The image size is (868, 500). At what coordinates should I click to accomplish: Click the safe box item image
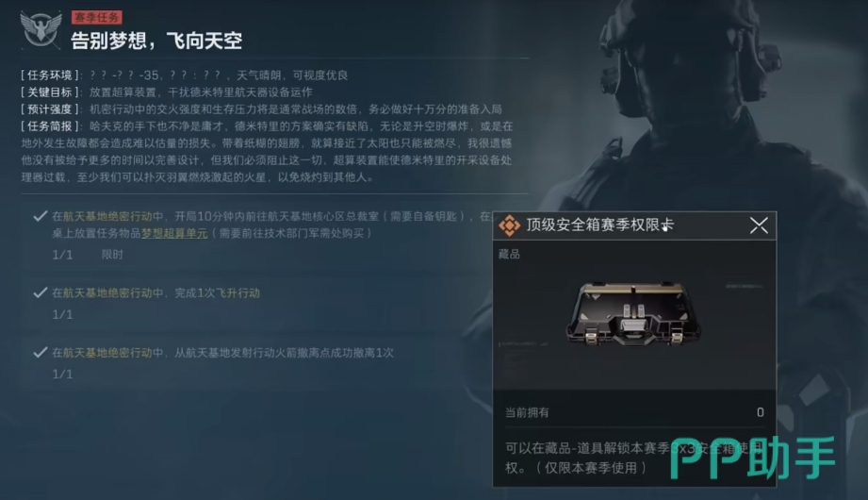point(634,314)
